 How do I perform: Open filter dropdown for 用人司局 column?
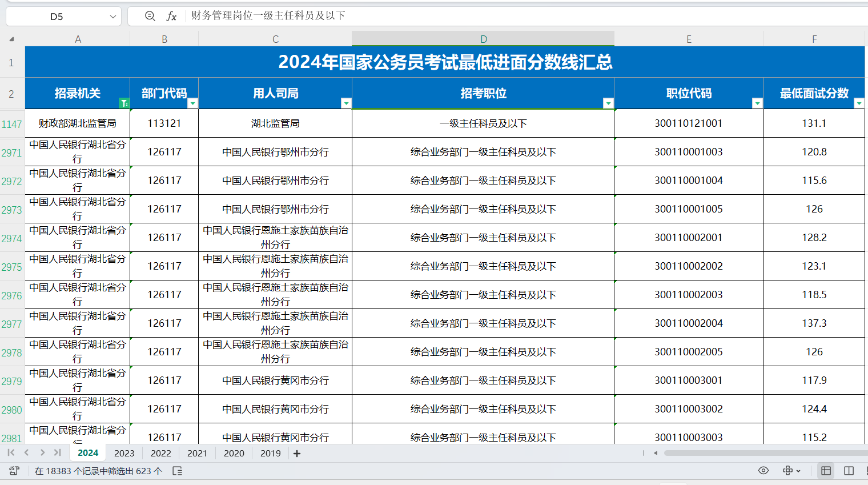click(346, 103)
